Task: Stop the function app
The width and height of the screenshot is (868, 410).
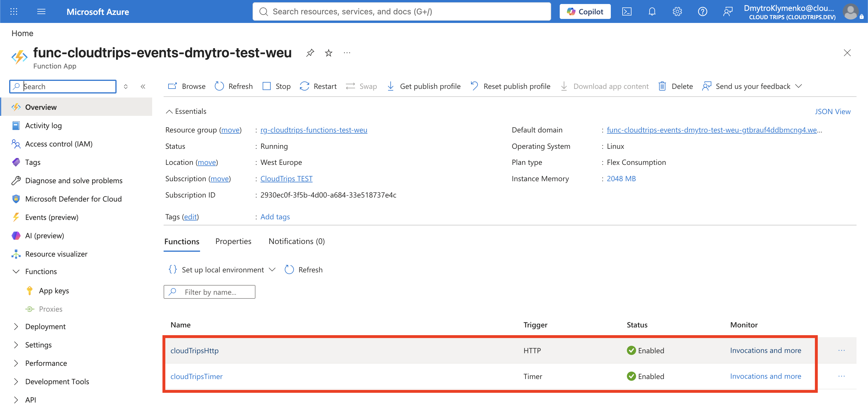Action: 276,86
